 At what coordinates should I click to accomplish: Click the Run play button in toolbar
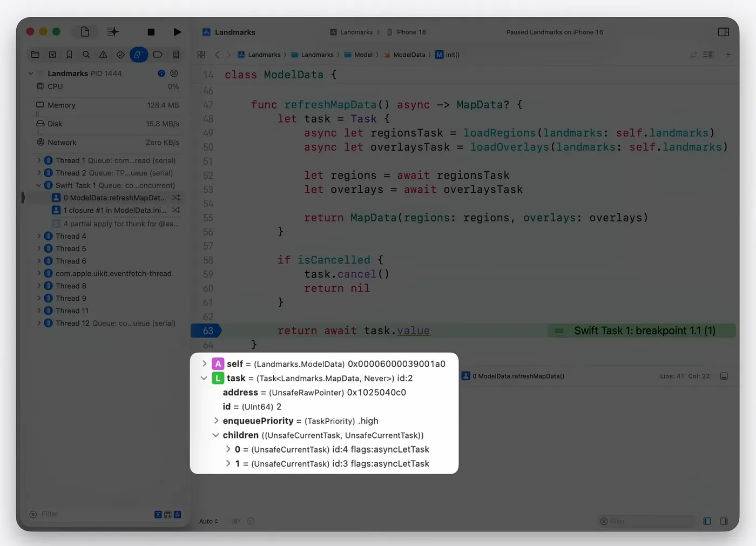177,32
